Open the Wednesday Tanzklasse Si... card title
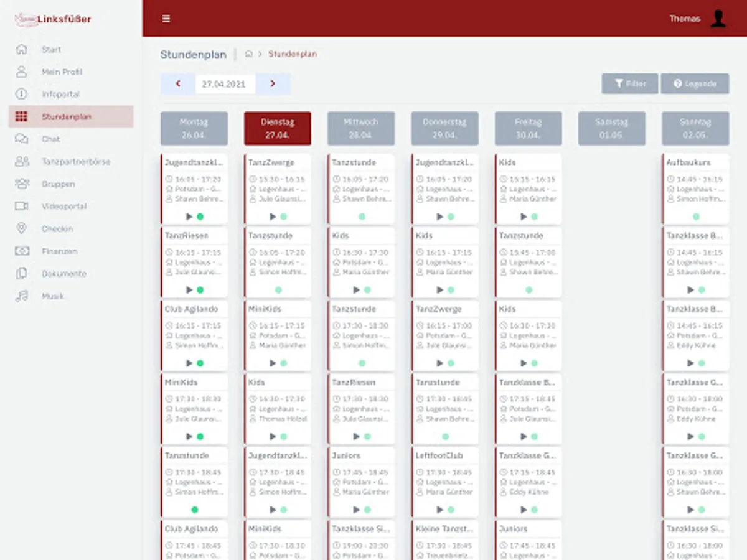 361,529
